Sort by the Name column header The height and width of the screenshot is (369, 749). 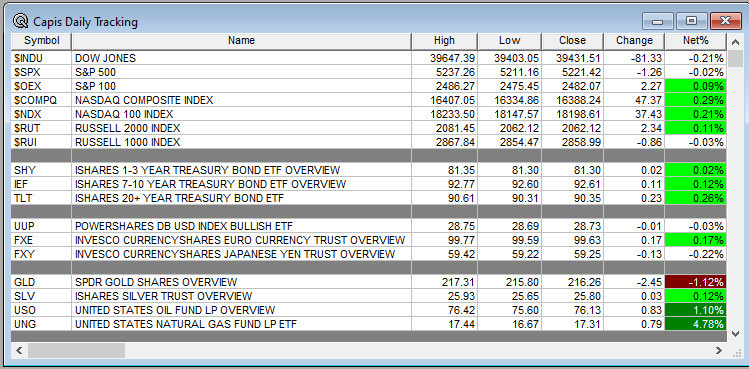coord(241,41)
